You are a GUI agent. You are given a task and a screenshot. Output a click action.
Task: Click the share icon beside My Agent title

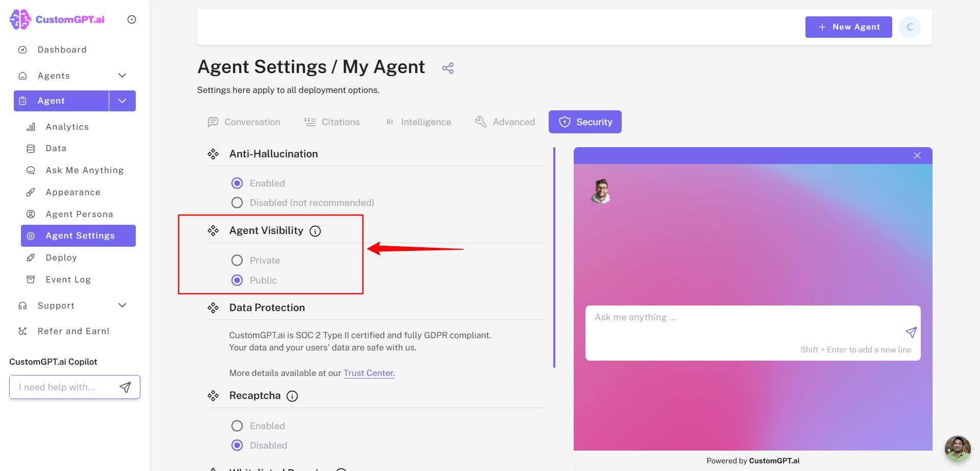coord(448,68)
